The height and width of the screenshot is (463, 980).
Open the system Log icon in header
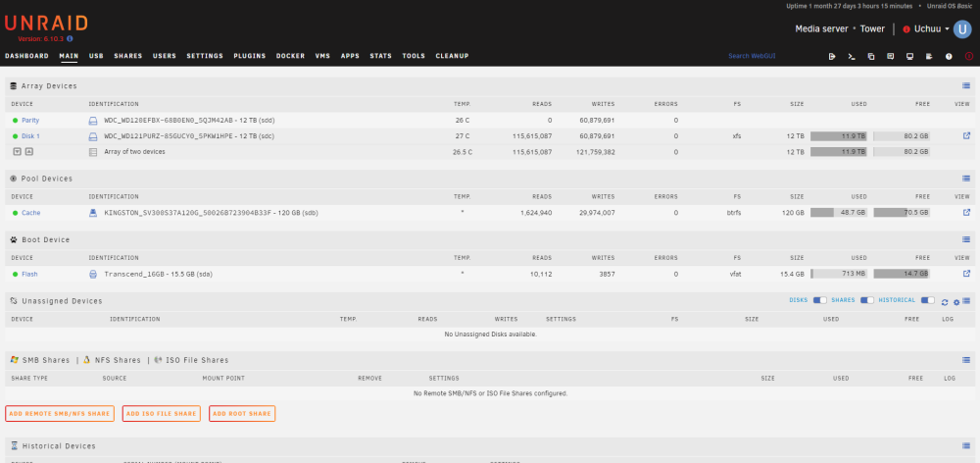pyautogui.click(x=929, y=56)
